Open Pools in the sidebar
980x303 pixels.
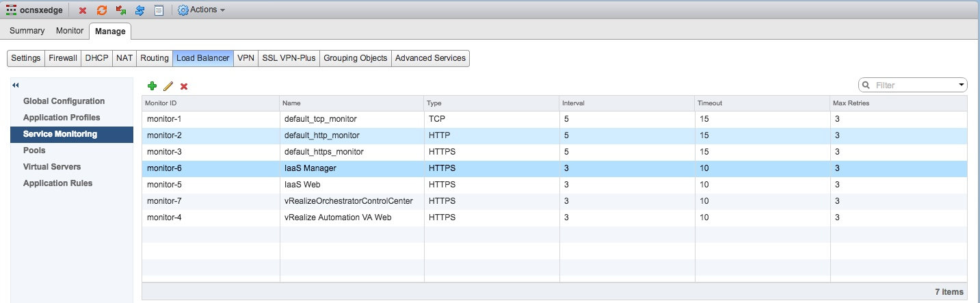[34, 150]
